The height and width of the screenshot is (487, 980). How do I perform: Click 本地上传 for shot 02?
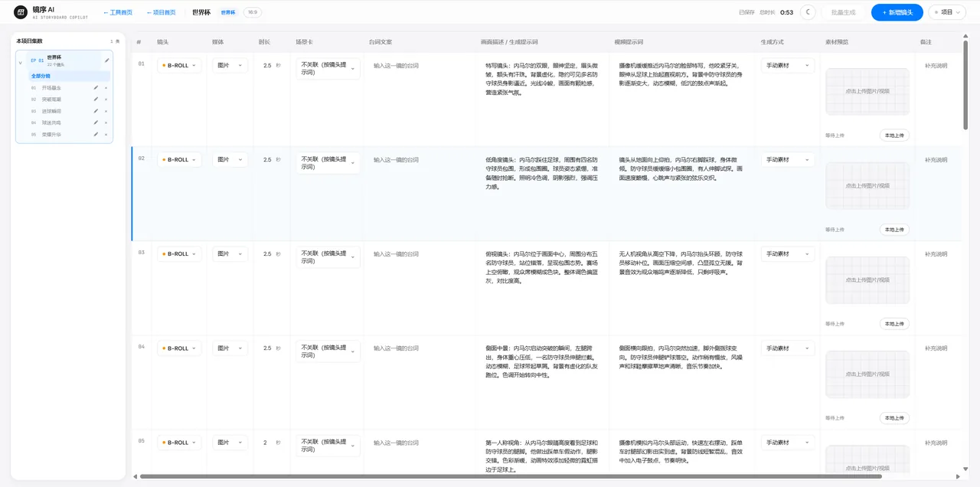(894, 230)
